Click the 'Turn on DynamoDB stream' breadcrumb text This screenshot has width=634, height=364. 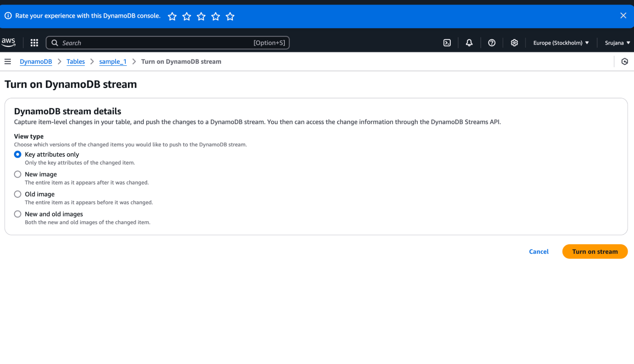click(181, 62)
